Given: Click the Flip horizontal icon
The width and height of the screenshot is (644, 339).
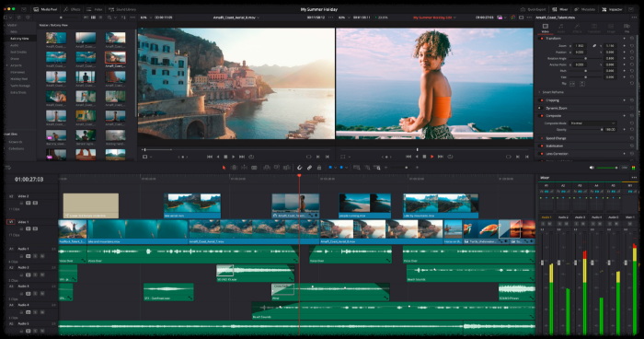Looking at the screenshot, I should (x=572, y=84).
